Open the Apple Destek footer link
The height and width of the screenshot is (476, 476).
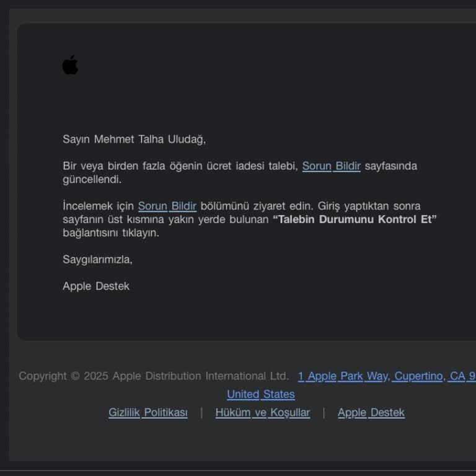(x=371, y=413)
